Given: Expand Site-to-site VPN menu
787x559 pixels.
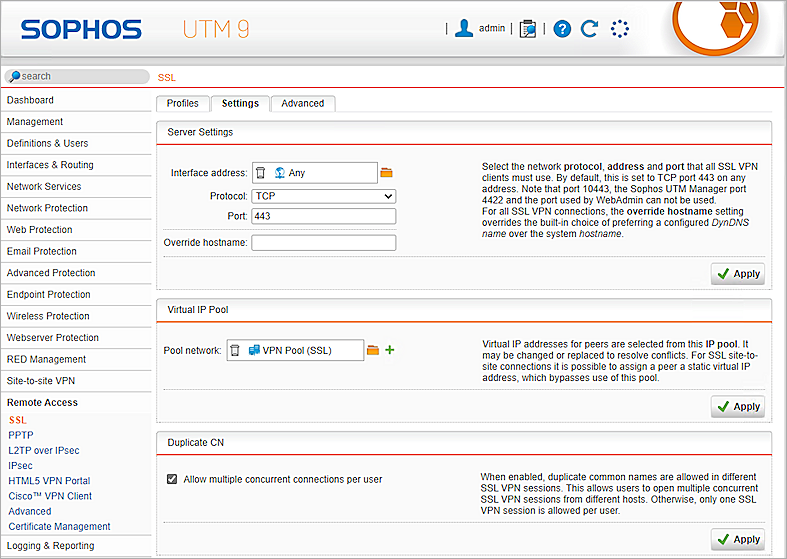Looking at the screenshot, I should tap(76, 381).
